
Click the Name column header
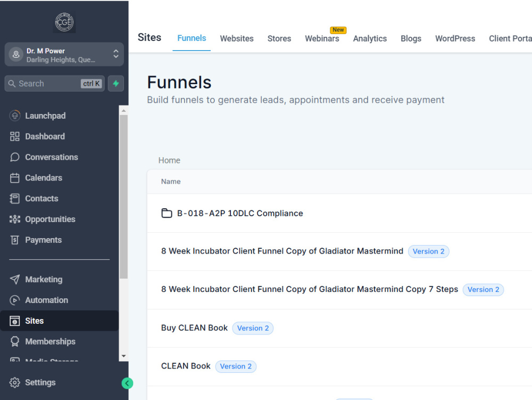pos(171,182)
